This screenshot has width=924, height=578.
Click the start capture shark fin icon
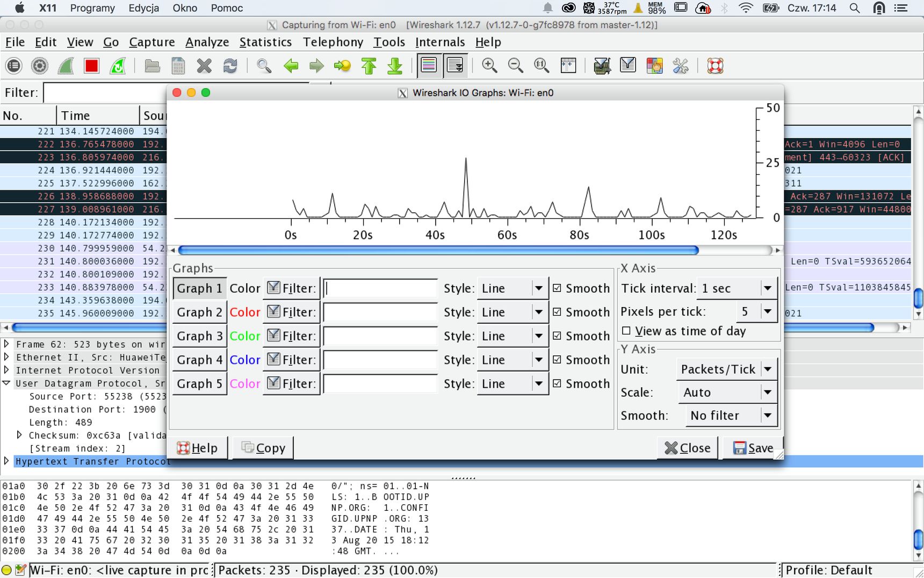66,66
